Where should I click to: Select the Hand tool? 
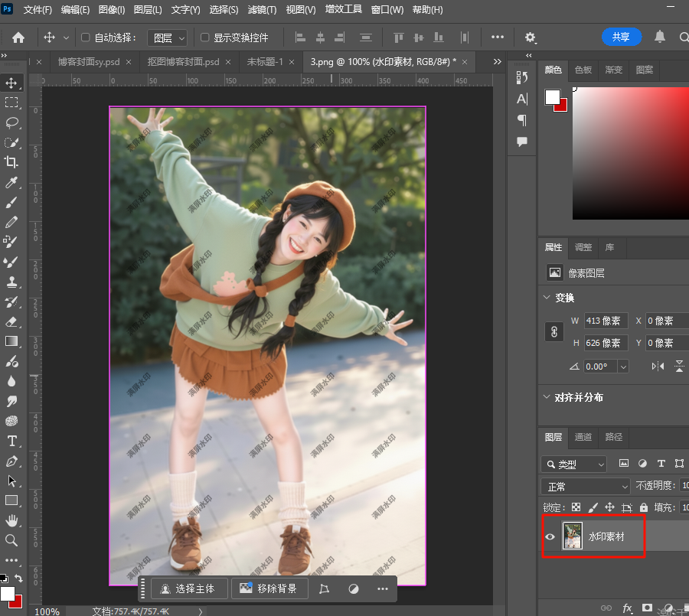click(x=12, y=520)
